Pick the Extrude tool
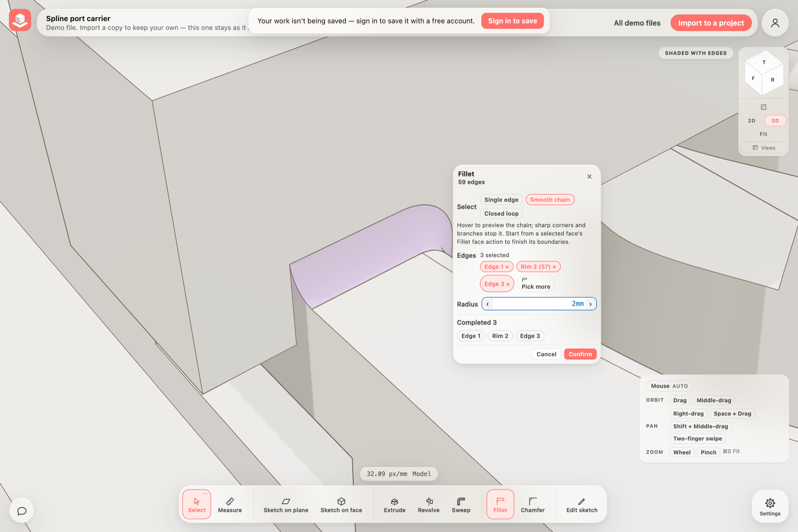This screenshot has height=532, width=798. pyautogui.click(x=394, y=504)
